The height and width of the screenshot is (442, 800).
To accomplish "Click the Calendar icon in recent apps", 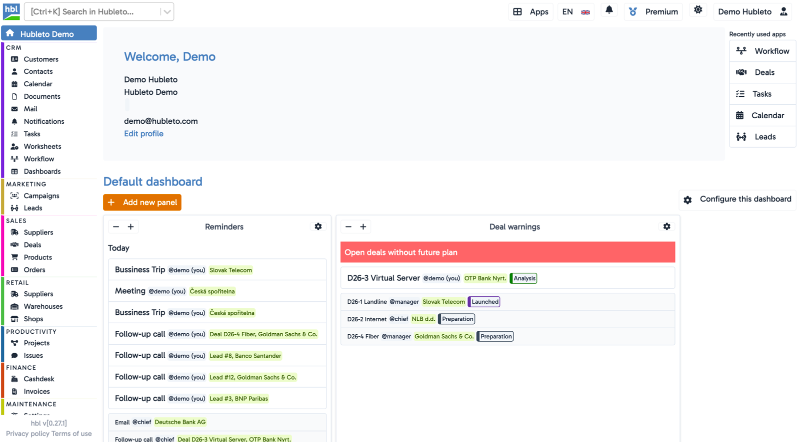I will [x=740, y=115].
